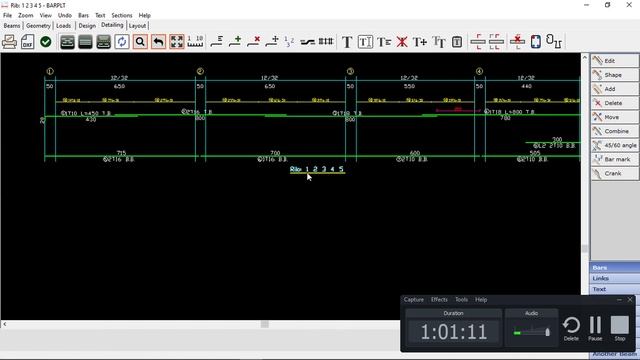Open the Text menu
The width and height of the screenshot is (640, 360).
point(100,15)
